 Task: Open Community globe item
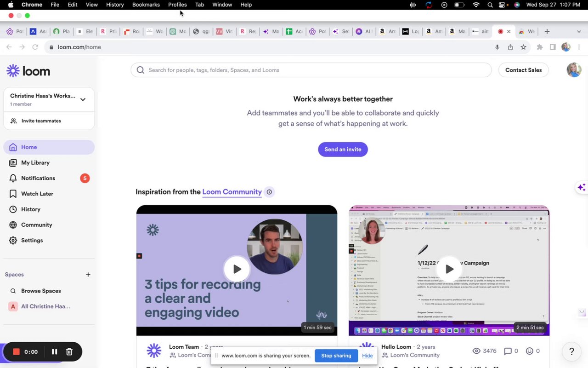click(x=49, y=225)
